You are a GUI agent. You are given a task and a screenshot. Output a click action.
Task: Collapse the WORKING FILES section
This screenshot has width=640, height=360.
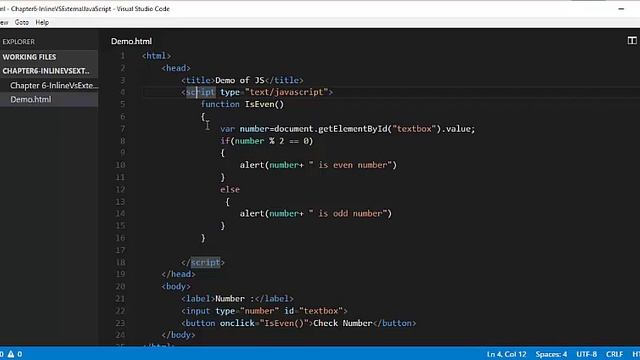pyautogui.click(x=49, y=57)
